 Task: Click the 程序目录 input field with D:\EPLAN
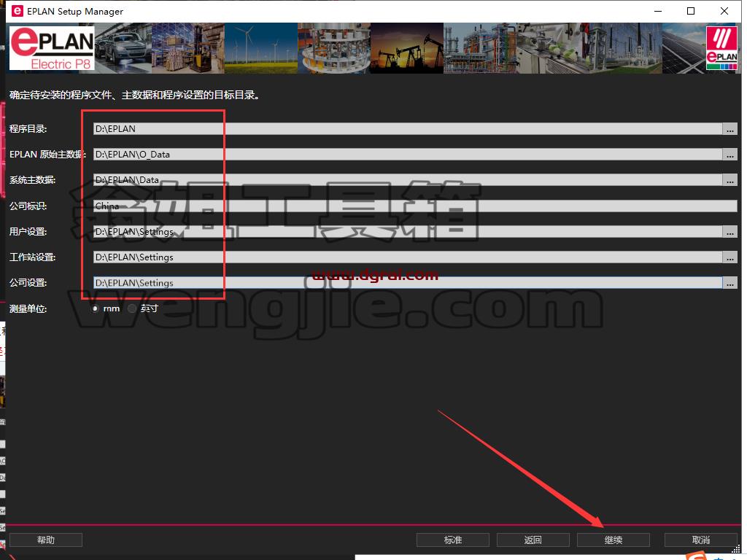pos(408,128)
